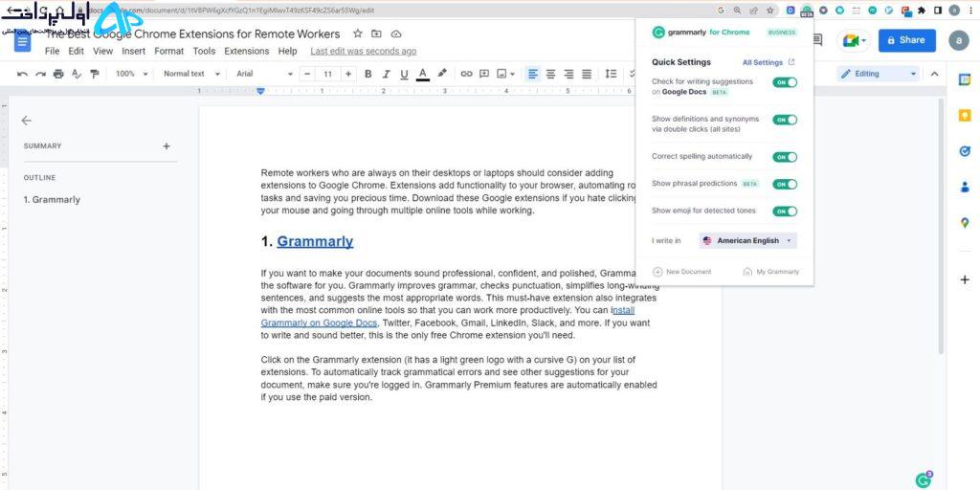
Task: Toggle writing suggestions on Google Docs
Action: (x=785, y=82)
